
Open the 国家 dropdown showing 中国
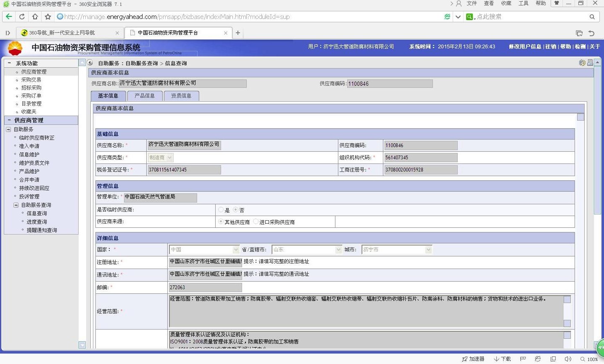[204, 249]
